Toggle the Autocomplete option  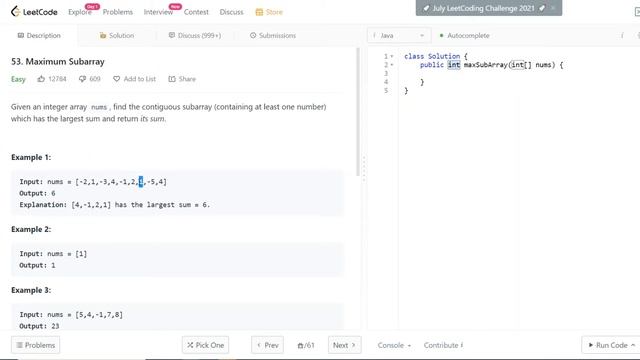pos(464,36)
